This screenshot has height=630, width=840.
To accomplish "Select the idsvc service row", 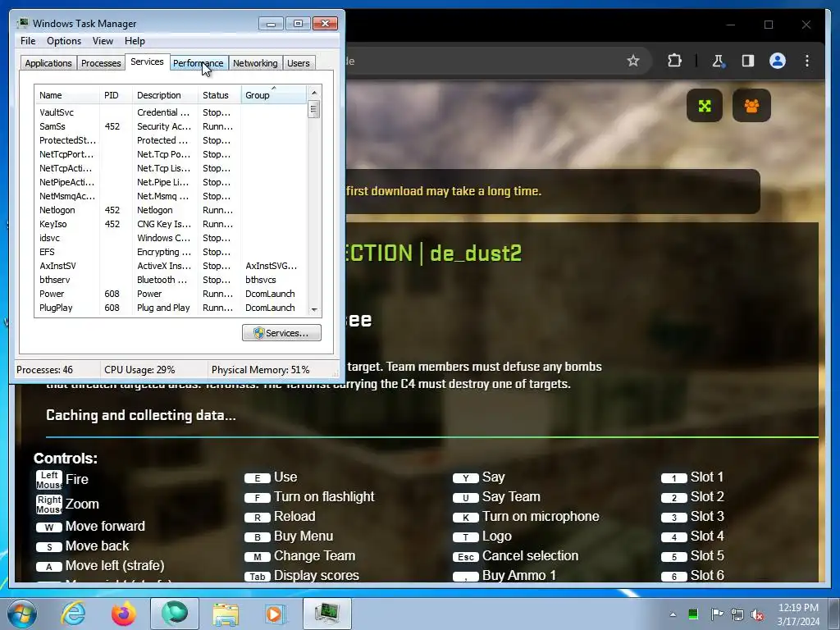I will (x=171, y=238).
